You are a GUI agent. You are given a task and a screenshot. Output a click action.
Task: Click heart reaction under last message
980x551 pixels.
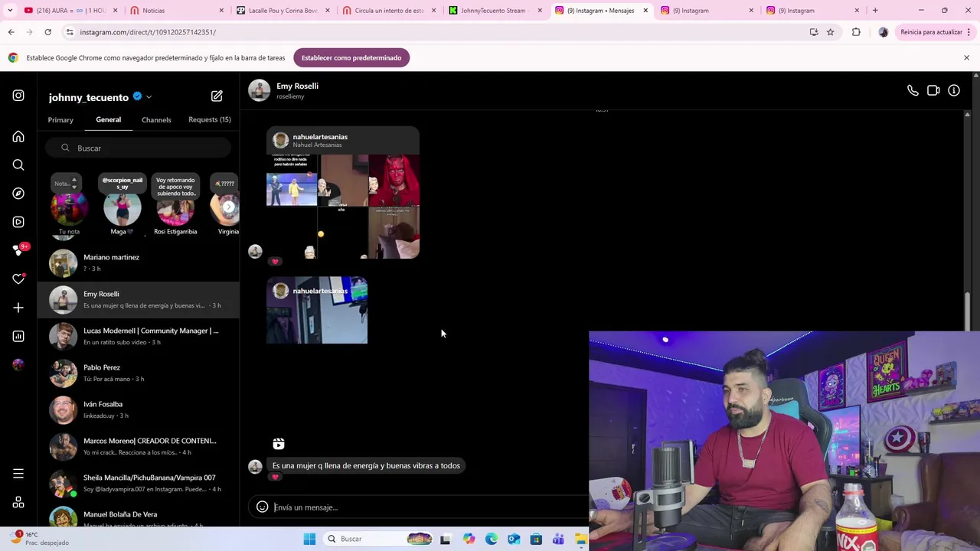tap(275, 478)
